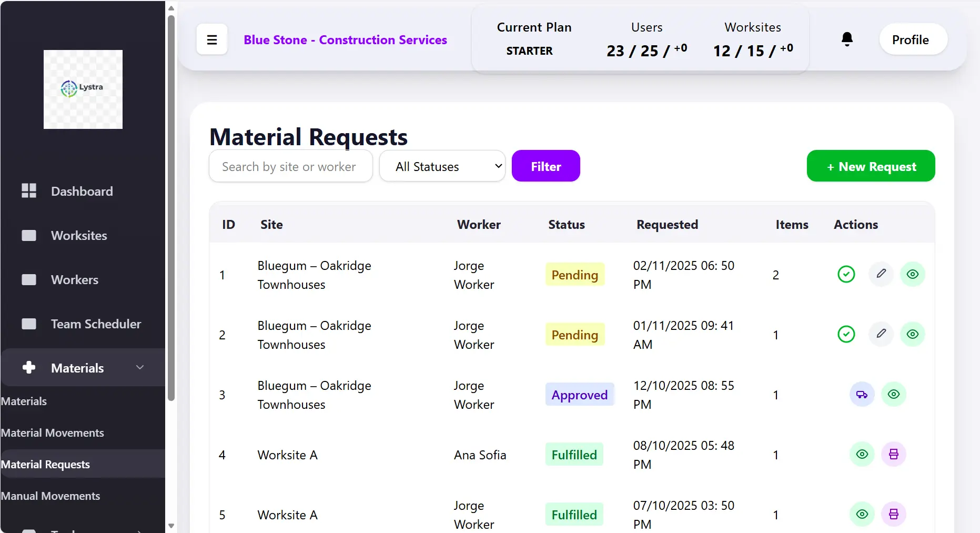Viewport: 980px width, 533px height.
Task: Approve request 1 with the check icon
Action: [846, 274]
